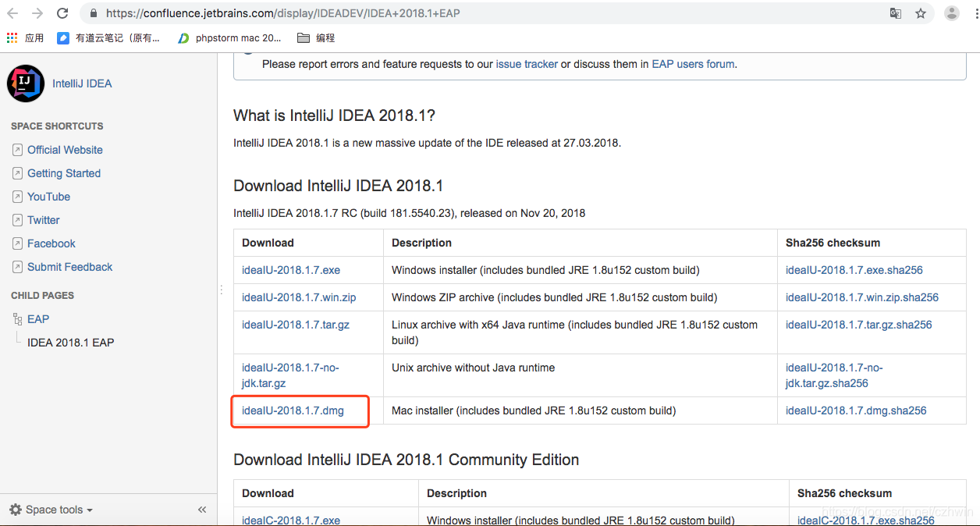Download ideaIU-2018.1.7.win.zip
Screen dimensions: 980x526
pyautogui.click(x=299, y=297)
